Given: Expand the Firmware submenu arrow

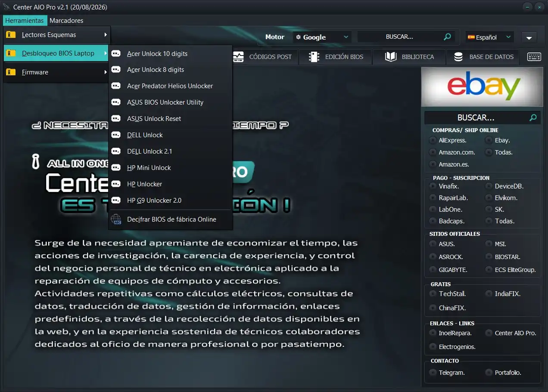Looking at the screenshot, I should (106, 72).
